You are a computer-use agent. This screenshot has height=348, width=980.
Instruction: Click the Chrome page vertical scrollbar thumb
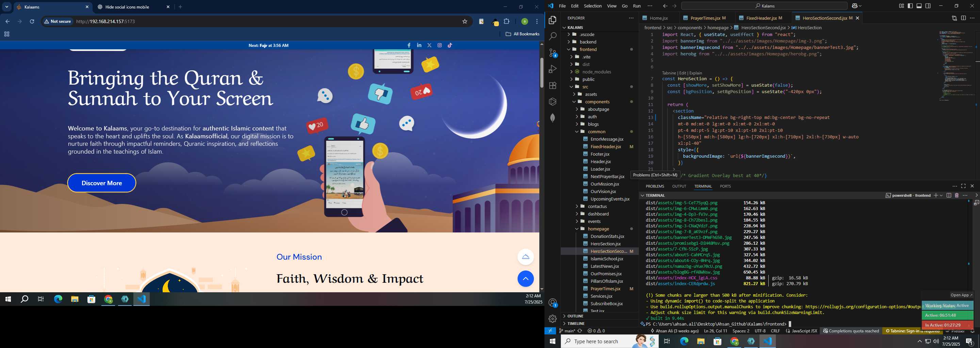coord(541,73)
